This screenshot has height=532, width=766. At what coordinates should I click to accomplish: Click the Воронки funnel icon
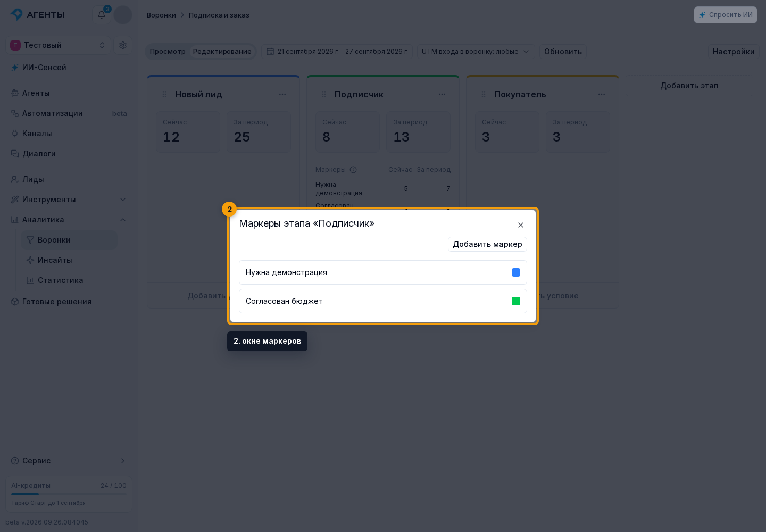click(30, 240)
